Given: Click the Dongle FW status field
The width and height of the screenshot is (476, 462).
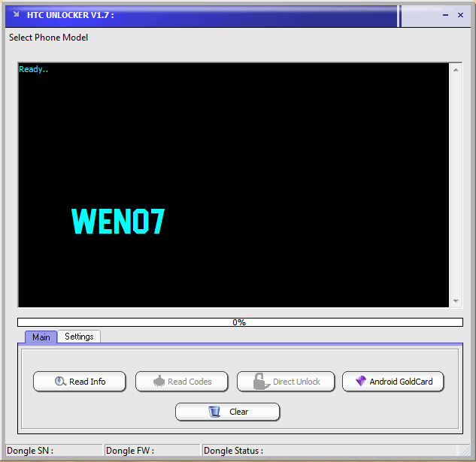Looking at the screenshot, I should tap(153, 451).
